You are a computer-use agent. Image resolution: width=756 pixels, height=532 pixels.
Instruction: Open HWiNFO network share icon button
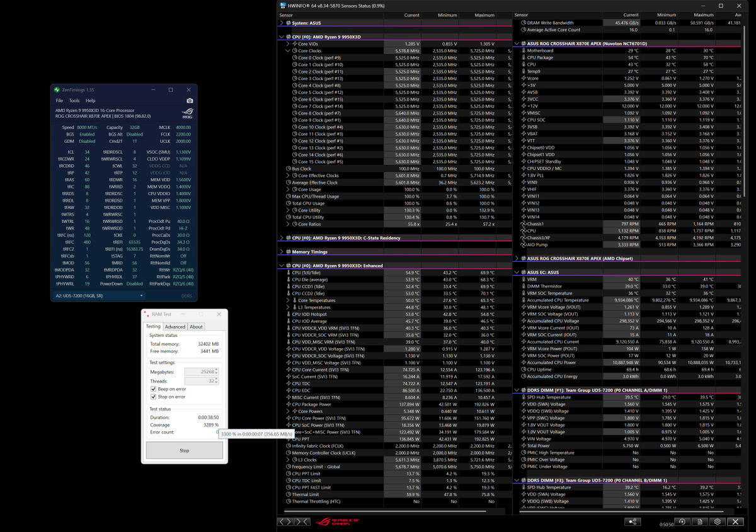click(633, 522)
